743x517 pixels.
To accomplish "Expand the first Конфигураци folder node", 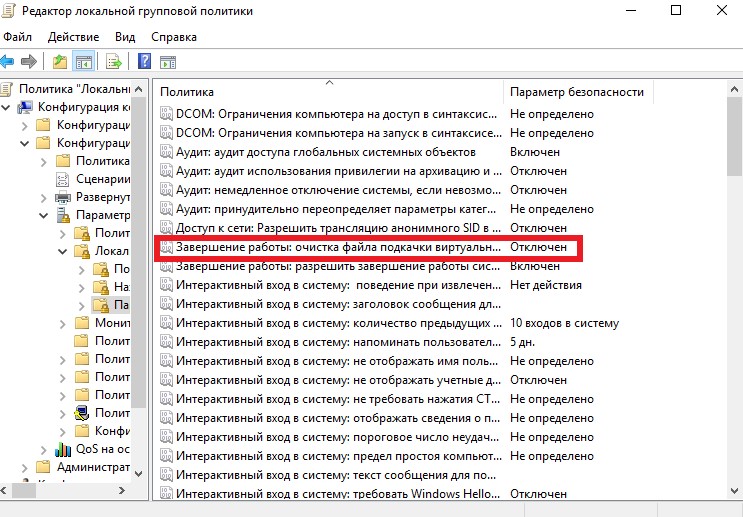I will [25, 126].
